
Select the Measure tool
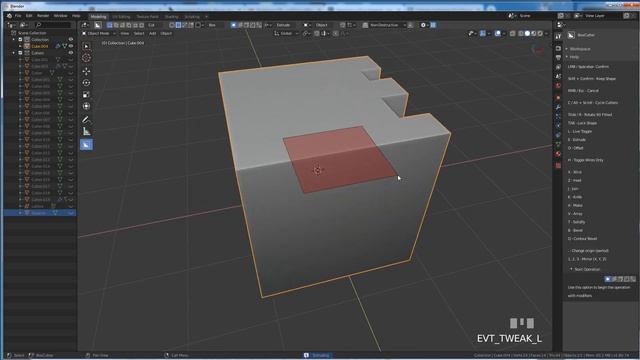[86, 131]
